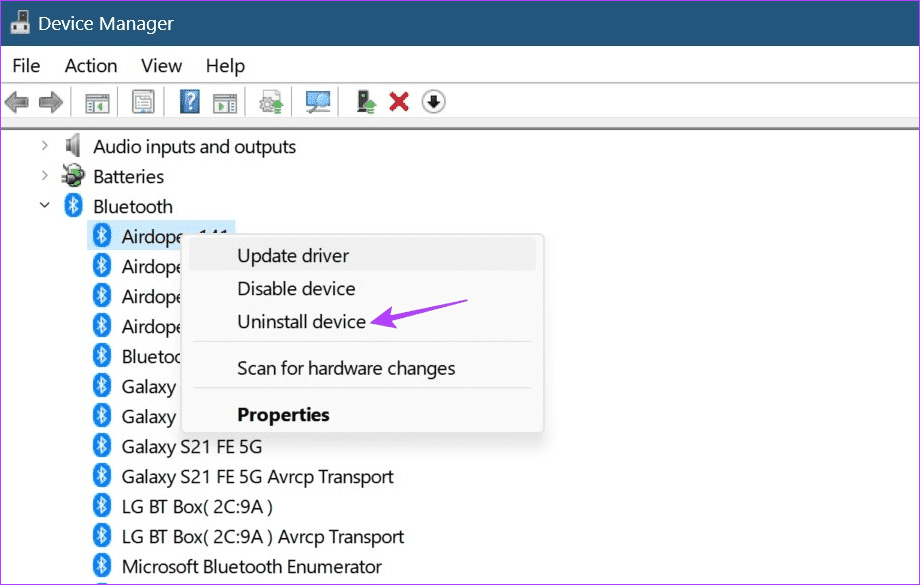This screenshot has height=585, width=920.
Task: Click the red X Uninstall device icon
Action: pyautogui.click(x=399, y=102)
